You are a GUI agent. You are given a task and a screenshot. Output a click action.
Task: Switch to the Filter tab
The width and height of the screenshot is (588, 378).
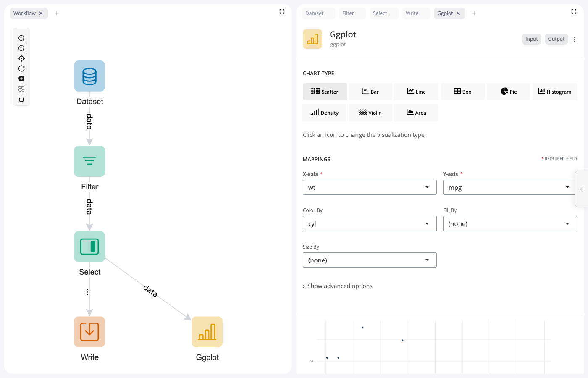[x=348, y=13]
